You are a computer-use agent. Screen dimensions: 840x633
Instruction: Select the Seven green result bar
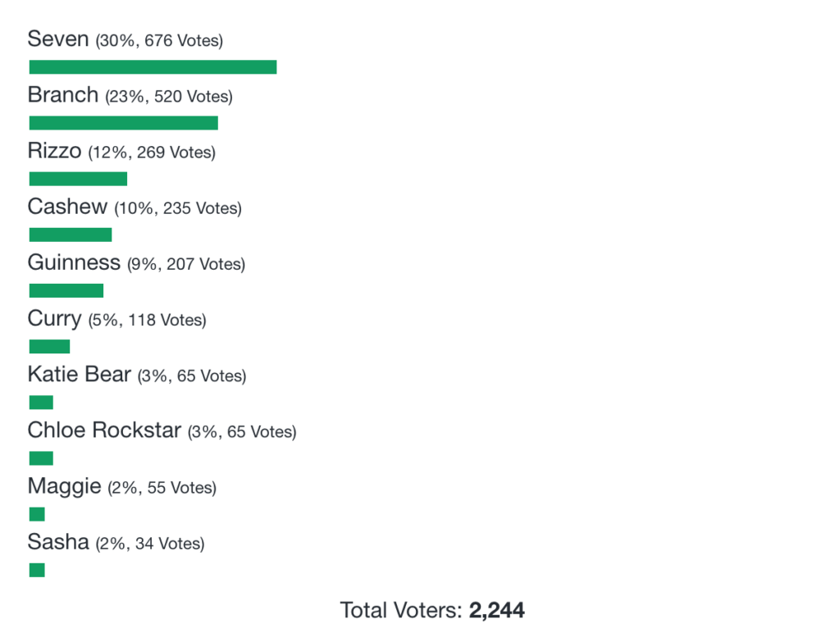tap(153, 67)
